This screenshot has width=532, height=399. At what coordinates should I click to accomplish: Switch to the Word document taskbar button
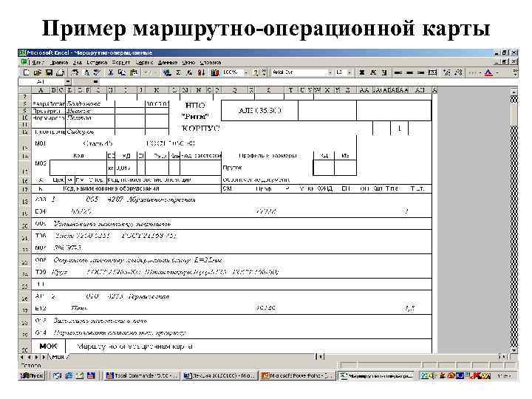pos(219,376)
